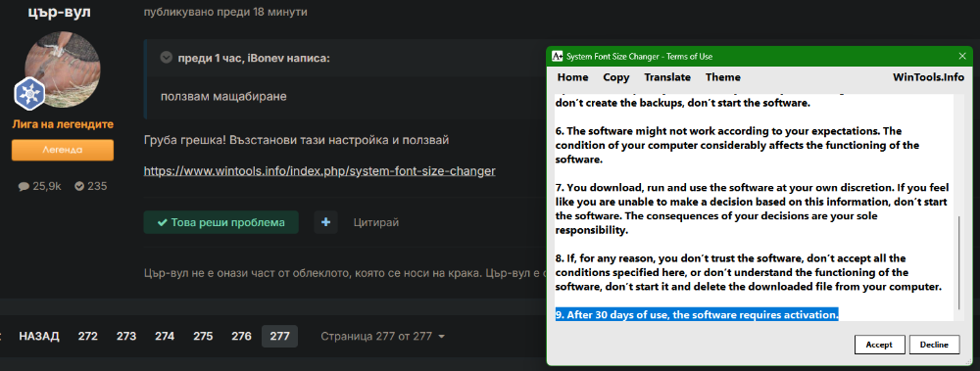The height and width of the screenshot is (371, 980).
Task: Click the Цър-вул signature text
Action: (345, 272)
